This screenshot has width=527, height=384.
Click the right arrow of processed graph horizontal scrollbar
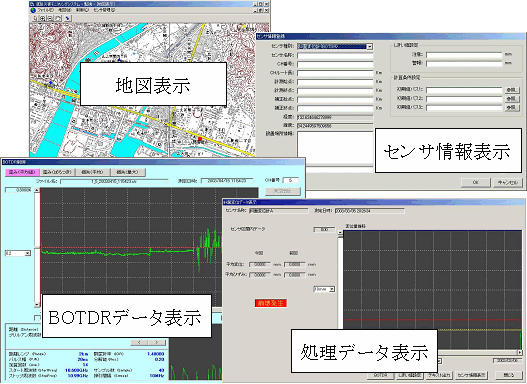520,352
